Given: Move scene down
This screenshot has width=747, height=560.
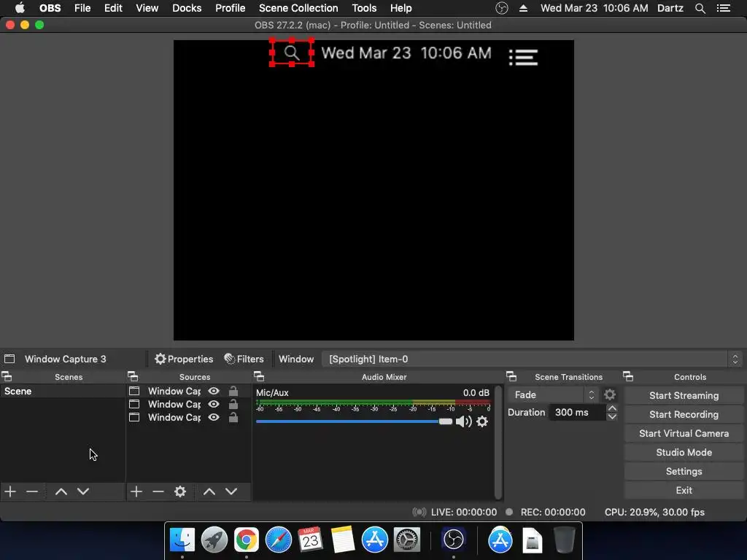Looking at the screenshot, I should (83, 491).
